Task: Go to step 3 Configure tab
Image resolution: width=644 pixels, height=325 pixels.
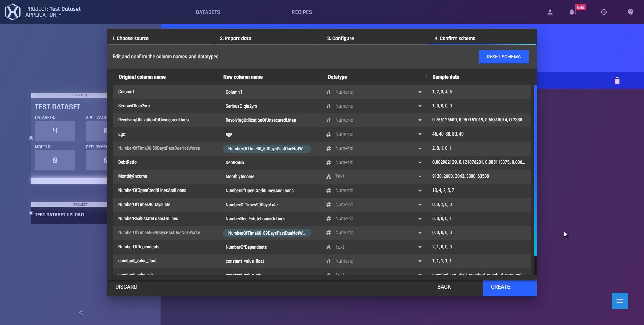Action: (x=375, y=38)
